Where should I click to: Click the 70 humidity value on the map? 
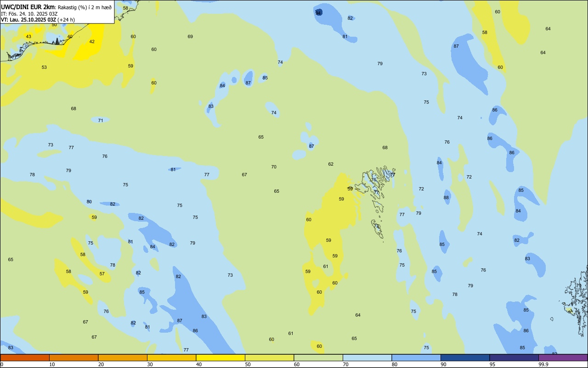(274, 167)
